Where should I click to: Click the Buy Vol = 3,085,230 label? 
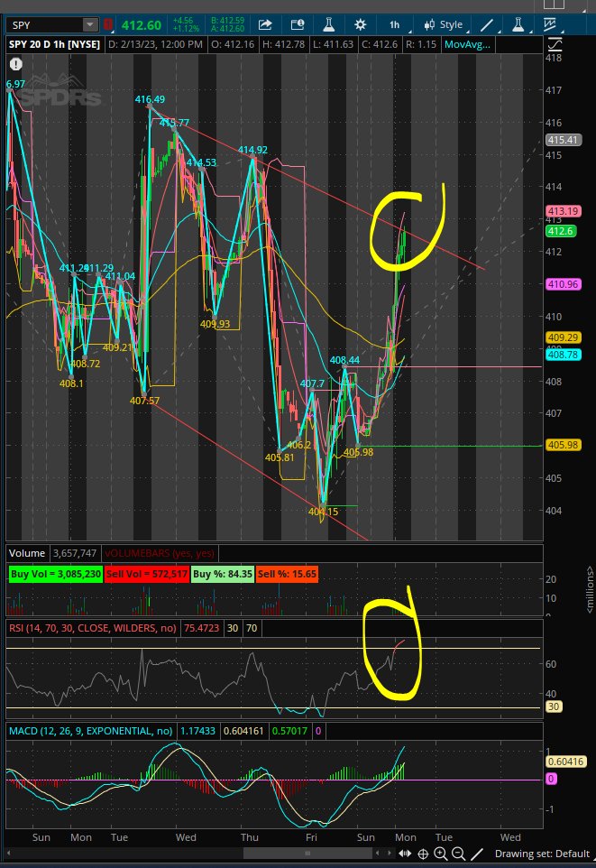tap(56, 574)
